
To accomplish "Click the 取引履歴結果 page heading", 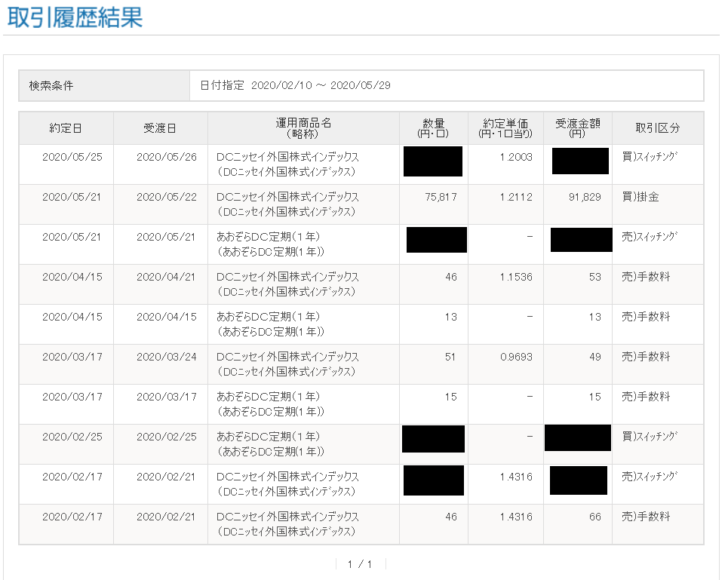I will click(x=74, y=17).
